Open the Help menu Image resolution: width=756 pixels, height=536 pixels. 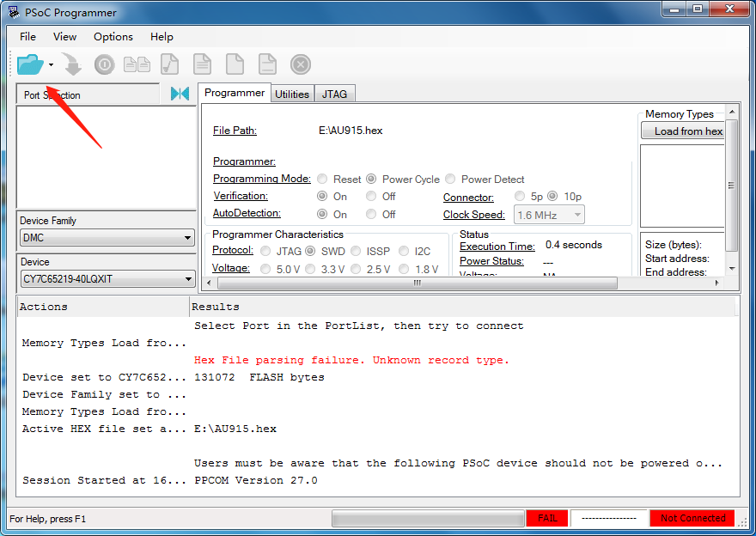[x=162, y=37]
